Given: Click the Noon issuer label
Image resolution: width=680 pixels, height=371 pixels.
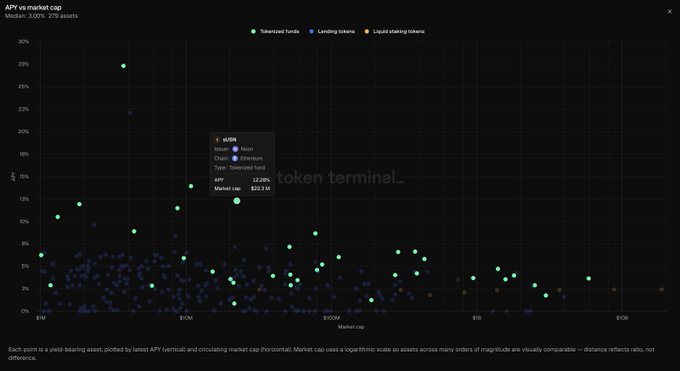Looking at the screenshot, I should (x=247, y=149).
